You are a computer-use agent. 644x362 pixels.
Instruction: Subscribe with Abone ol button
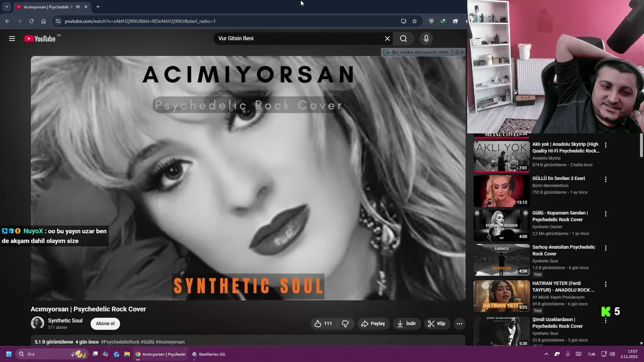[x=105, y=323]
